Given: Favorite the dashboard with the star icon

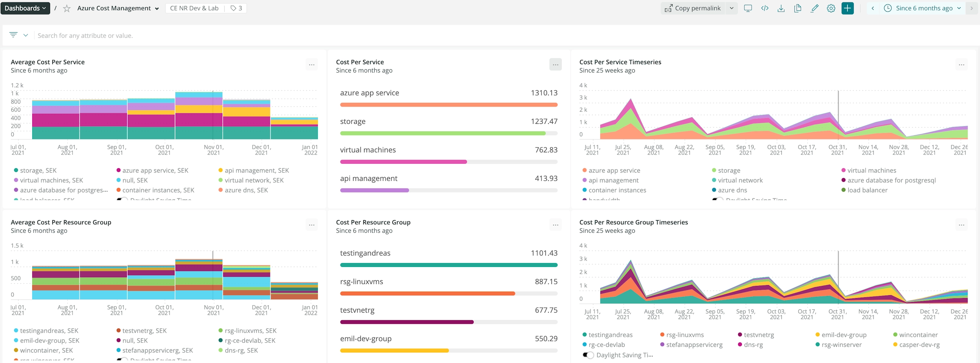Looking at the screenshot, I should point(67,8).
